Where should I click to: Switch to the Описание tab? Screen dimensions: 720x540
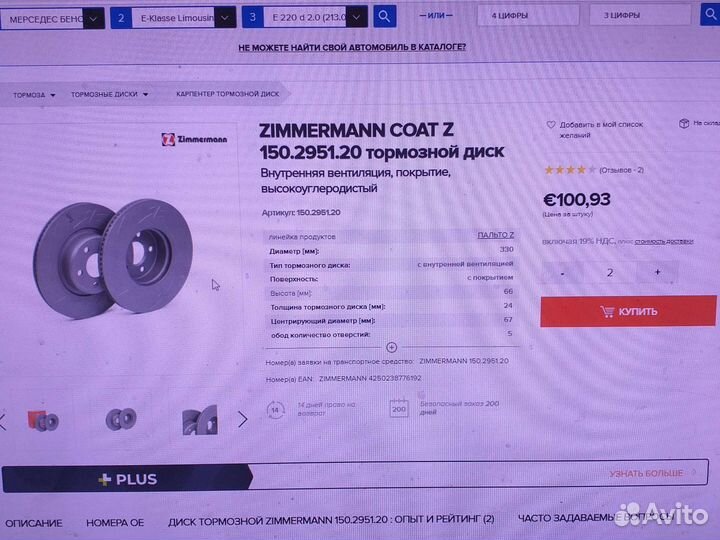click(x=34, y=523)
